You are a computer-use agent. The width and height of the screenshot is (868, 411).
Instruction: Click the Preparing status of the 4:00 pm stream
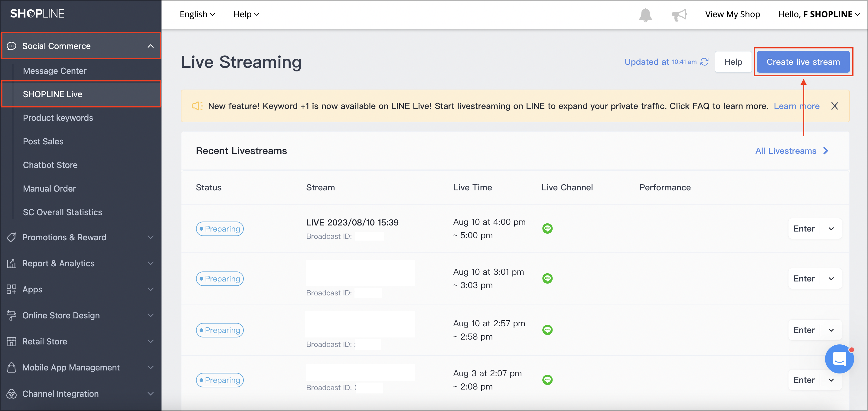point(220,229)
